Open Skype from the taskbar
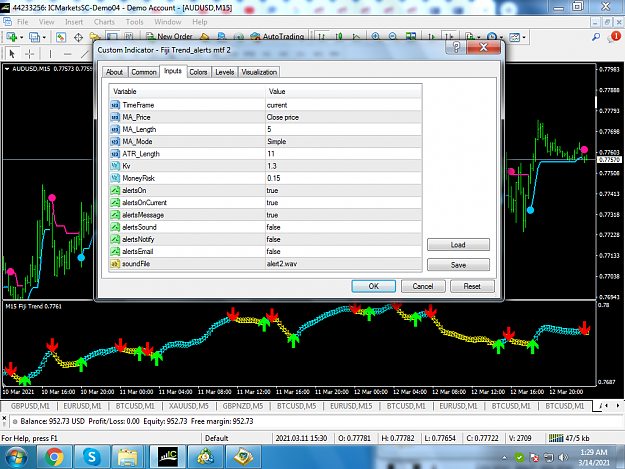This screenshot has height=469, width=625. (92, 457)
